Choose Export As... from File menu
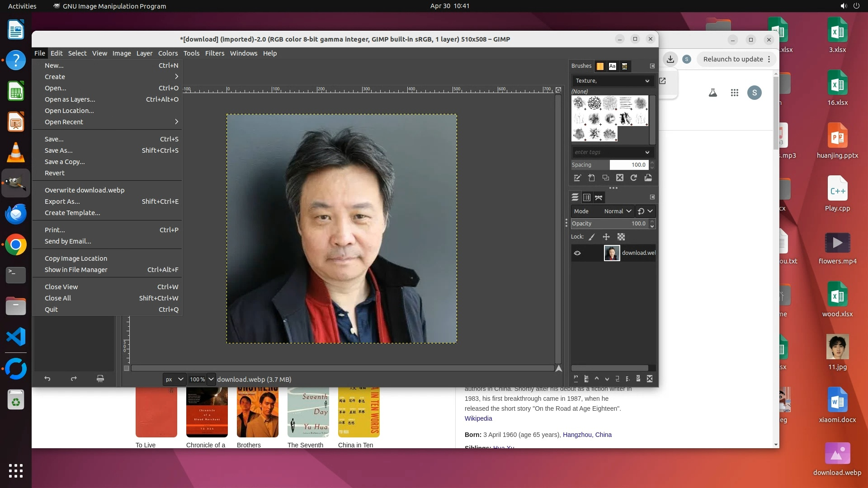The image size is (868, 488). pyautogui.click(x=62, y=202)
